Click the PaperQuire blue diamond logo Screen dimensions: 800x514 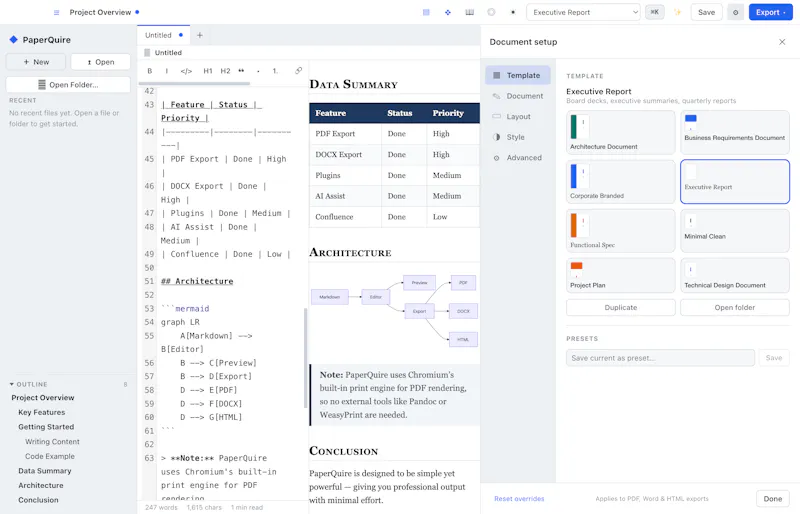(x=14, y=39)
